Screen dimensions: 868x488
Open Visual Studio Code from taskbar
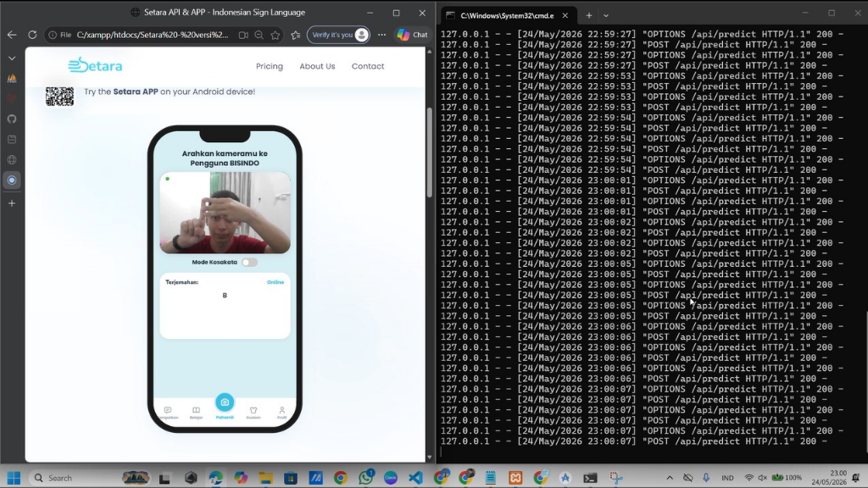[415, 478]
